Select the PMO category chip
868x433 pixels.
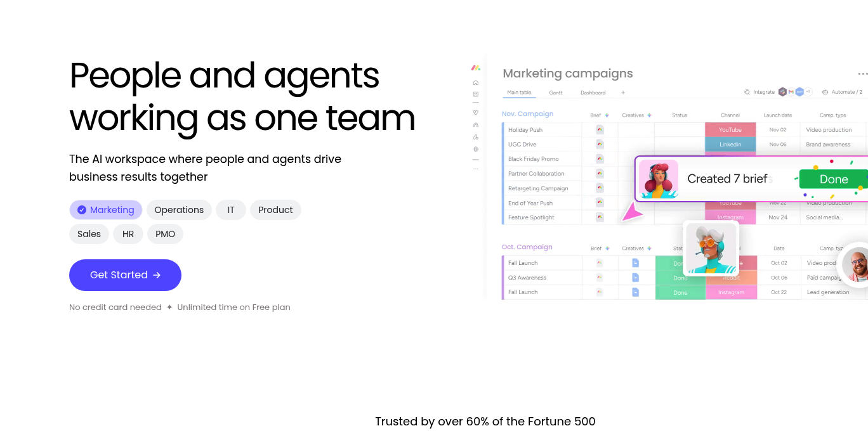tap(165, 234)
